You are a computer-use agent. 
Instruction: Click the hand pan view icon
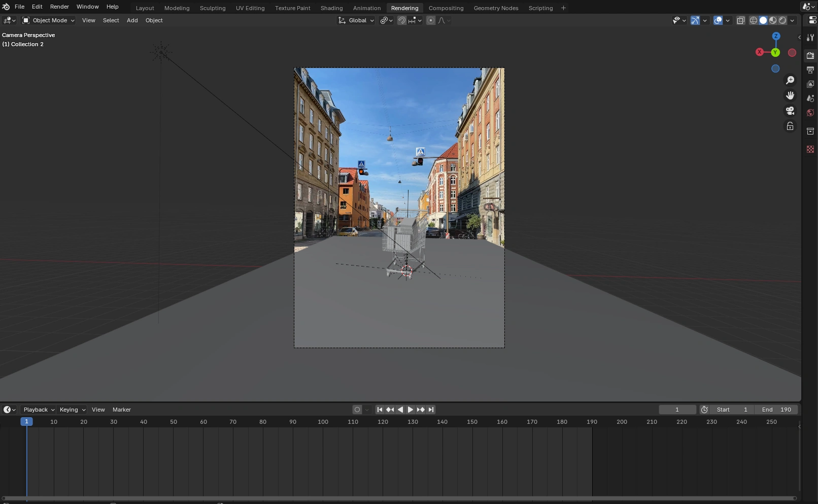pyautogui.click(x=790, y=95)
